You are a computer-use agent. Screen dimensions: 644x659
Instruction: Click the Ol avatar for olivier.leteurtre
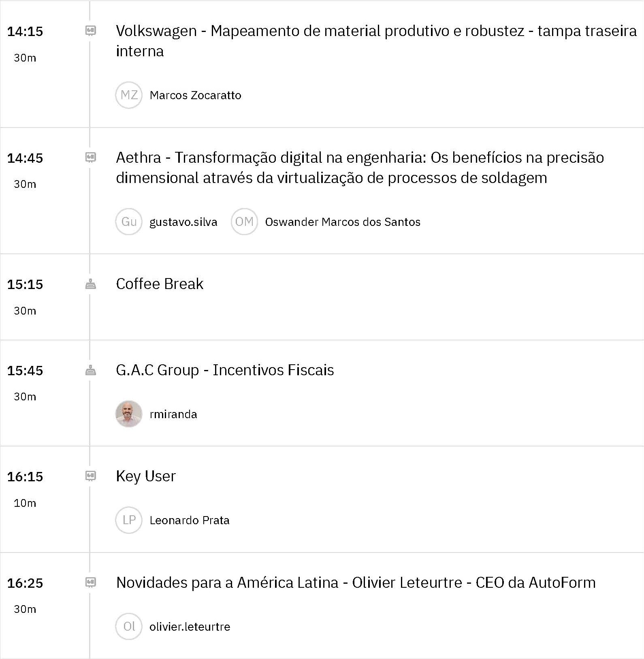pos(129,627)
